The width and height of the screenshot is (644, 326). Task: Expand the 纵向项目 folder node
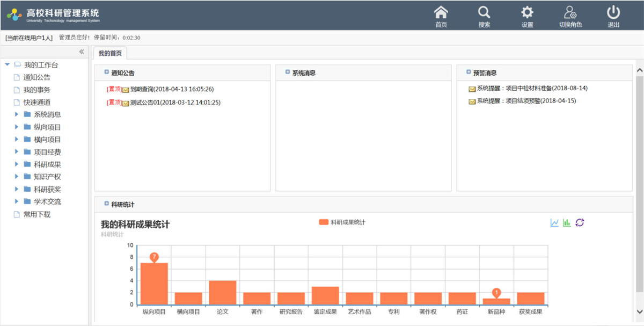(x=17, y=127)
